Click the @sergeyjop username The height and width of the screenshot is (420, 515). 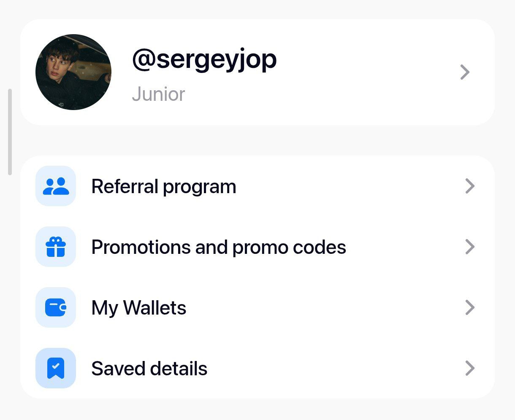[x=204, y=60]
